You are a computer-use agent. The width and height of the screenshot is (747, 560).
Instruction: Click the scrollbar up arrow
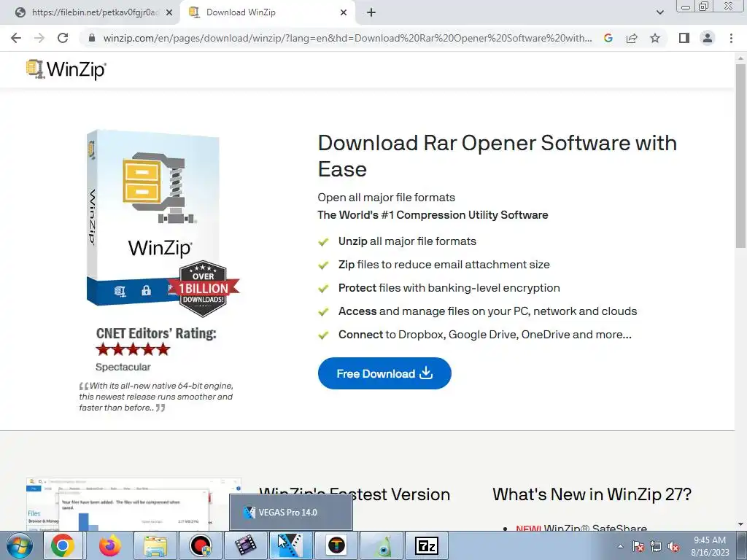(x=740, y=58)
